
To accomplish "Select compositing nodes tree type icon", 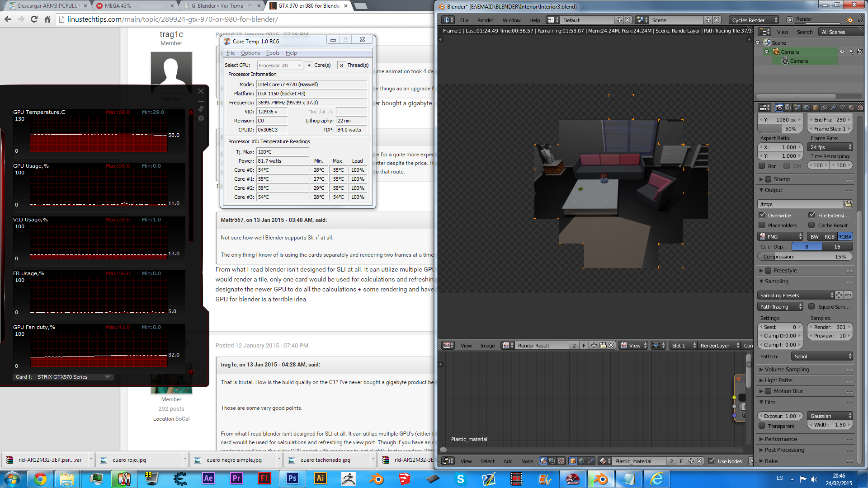I will (x=552, y=461).
